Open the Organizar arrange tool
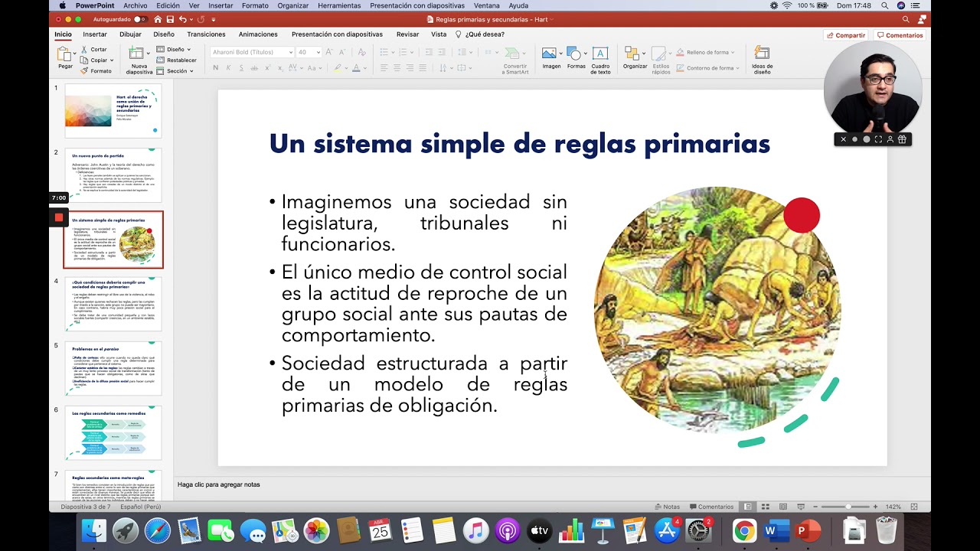 point(635,58)
